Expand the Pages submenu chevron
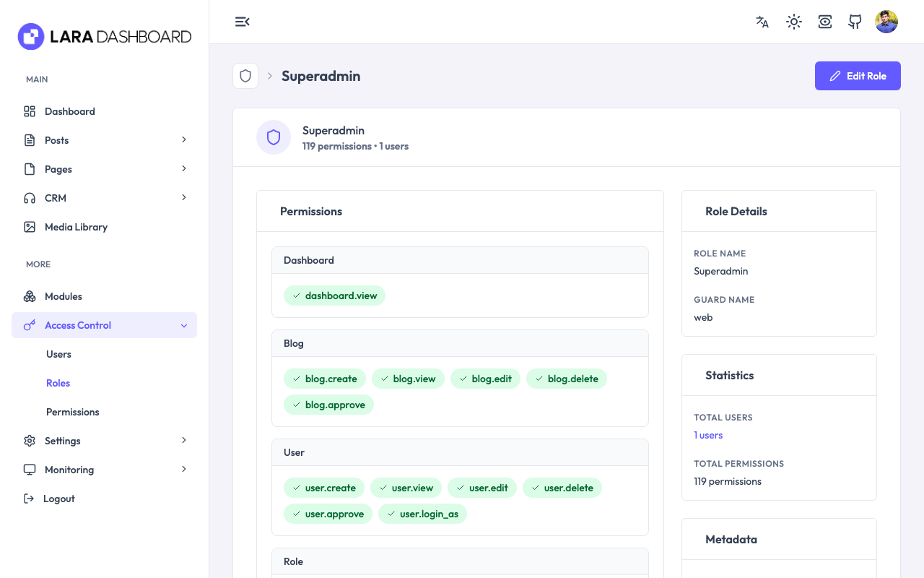This screenshot has width=924, height=578. (x=184, y=168)
